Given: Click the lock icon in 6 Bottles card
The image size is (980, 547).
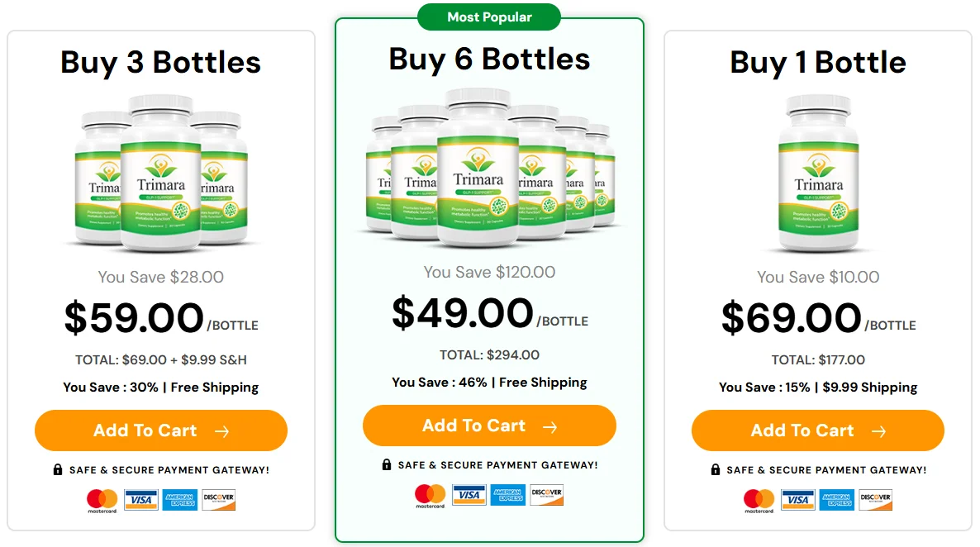Looking at the screenshot, I should click(387, 465).
